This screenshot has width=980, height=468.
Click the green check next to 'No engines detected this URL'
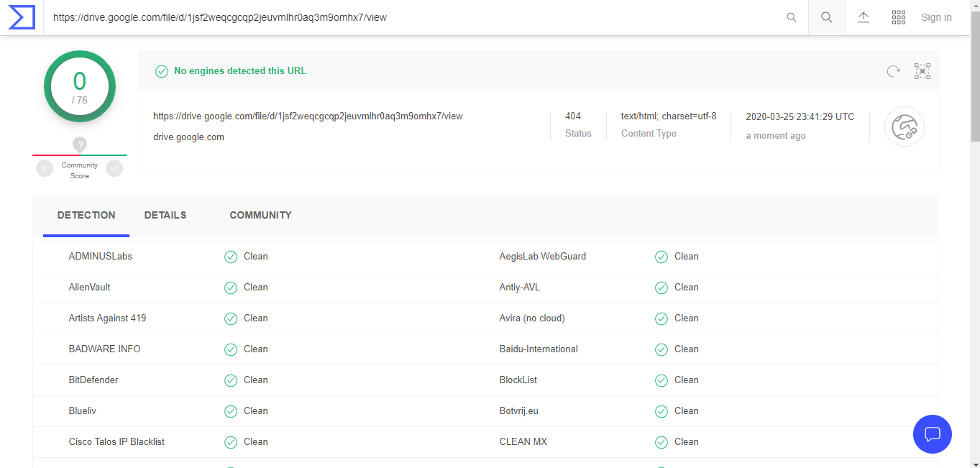[x=162, y=71]
